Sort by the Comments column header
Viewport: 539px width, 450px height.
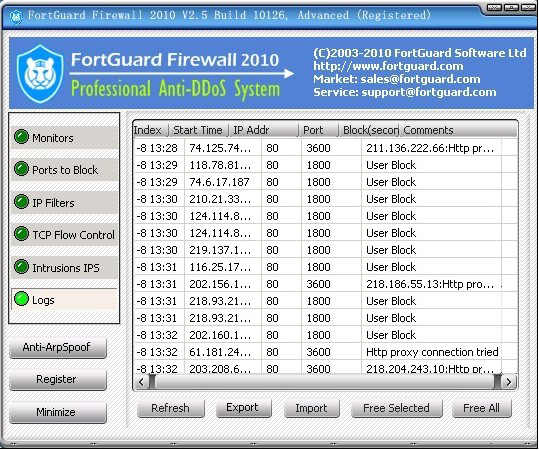[458, 130]
